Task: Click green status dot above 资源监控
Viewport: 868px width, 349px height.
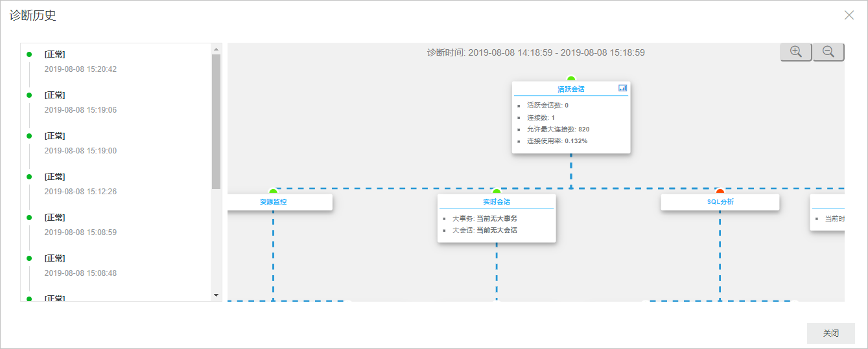Action: 273,192
